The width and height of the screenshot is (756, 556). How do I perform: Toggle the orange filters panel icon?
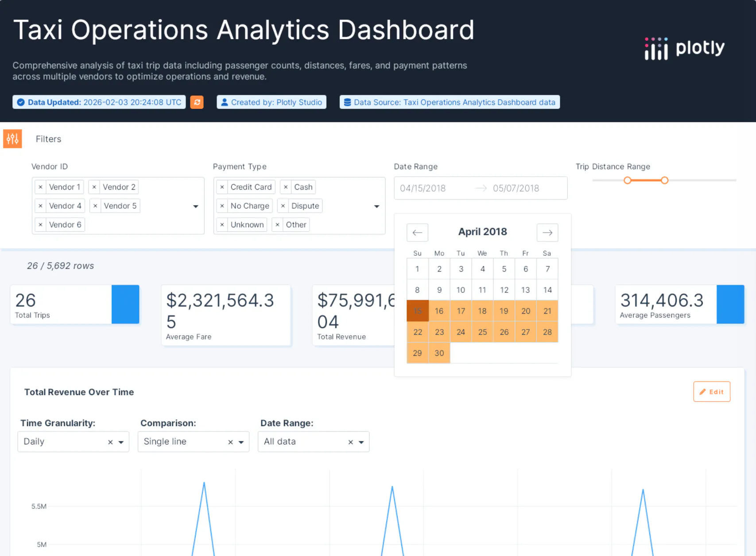12,139
